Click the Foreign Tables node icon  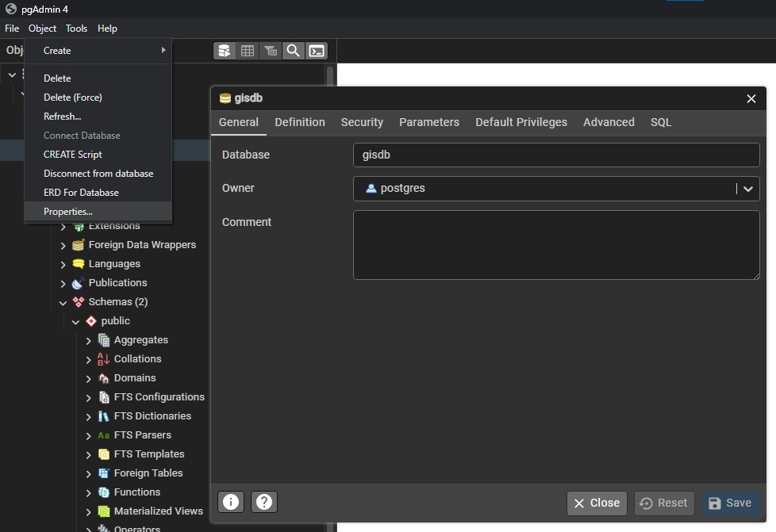(x=103, y=473)
